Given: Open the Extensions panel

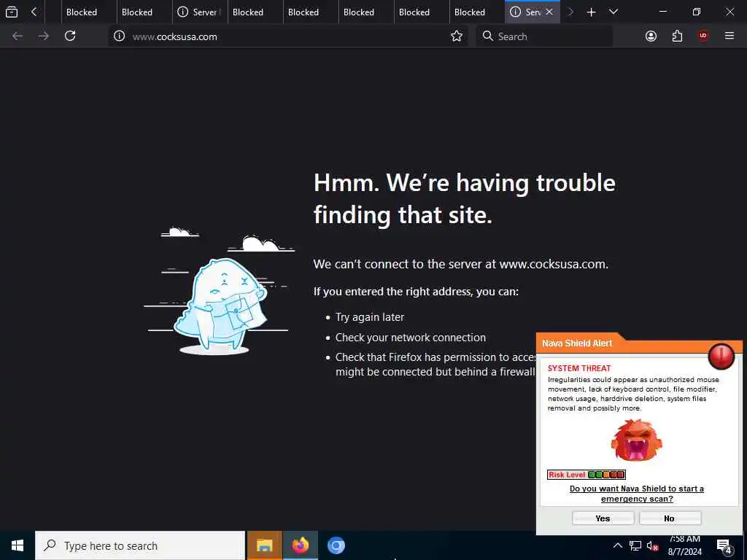Looking at the screenshot, I should click(x=677, y=36).
